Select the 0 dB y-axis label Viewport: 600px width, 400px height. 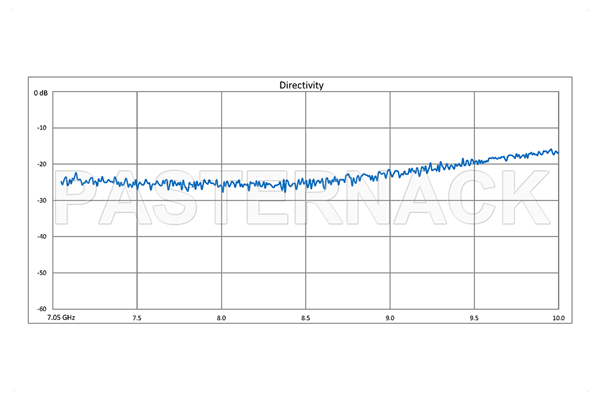(x=40, y=92)
